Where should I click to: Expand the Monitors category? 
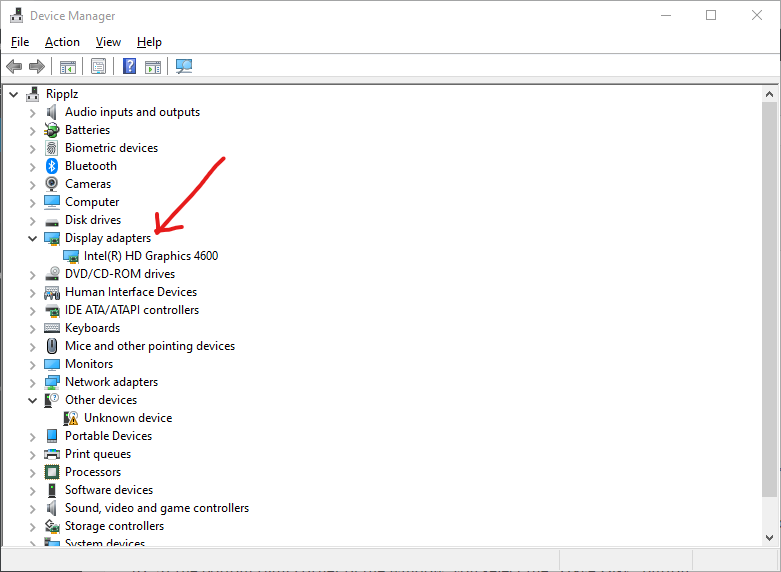click(x=32, y=365)
